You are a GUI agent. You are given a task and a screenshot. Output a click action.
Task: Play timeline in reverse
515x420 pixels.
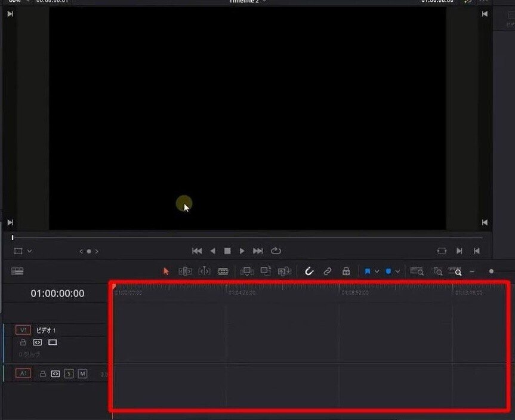213,251
